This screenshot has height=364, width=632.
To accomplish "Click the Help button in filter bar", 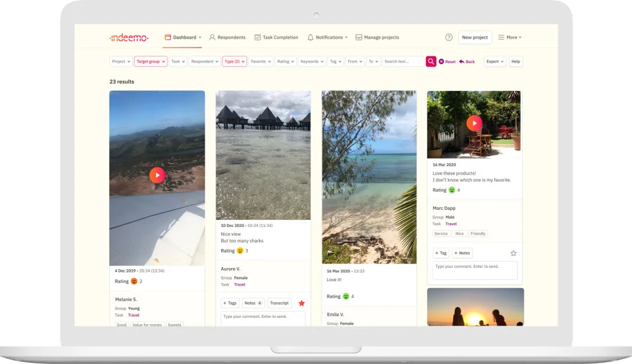I will pos(516,61).
